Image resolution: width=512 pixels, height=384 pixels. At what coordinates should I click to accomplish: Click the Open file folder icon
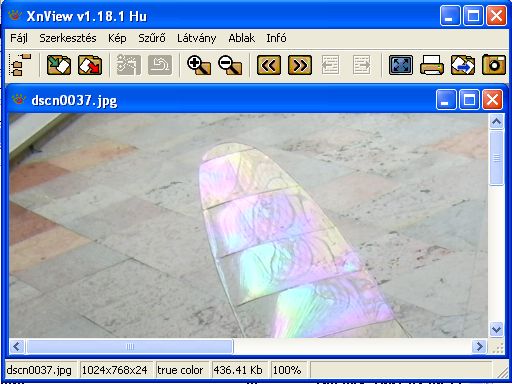pos(59,65)
